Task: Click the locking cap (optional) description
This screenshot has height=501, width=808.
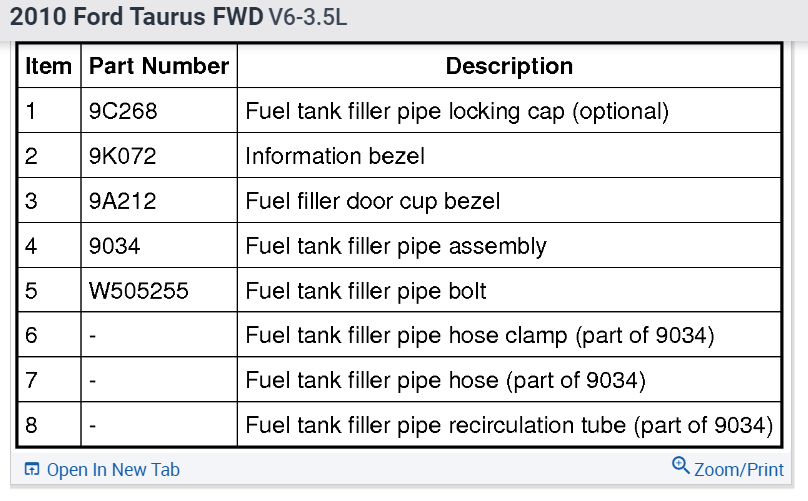Action: (x=457, y=112)
